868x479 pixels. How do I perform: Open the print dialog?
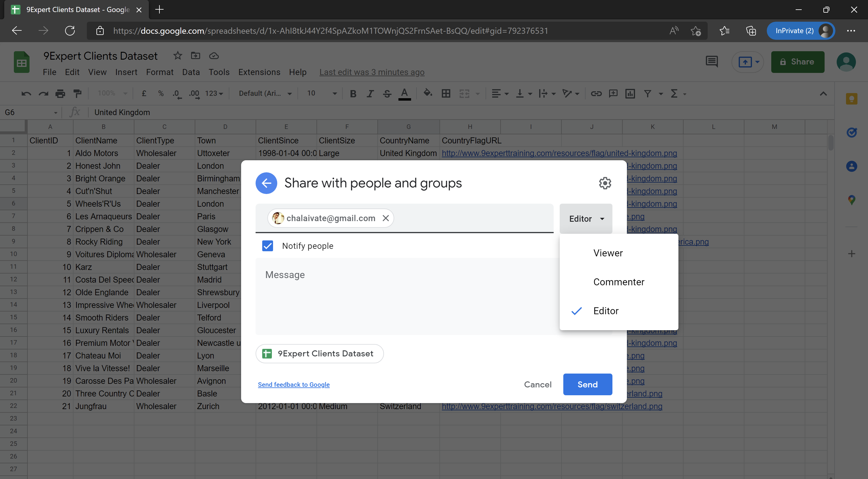61,93
